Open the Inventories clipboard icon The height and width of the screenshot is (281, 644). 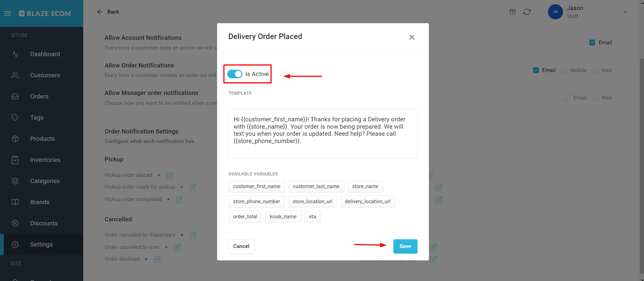pyautogui.click(x=15, y=160)
